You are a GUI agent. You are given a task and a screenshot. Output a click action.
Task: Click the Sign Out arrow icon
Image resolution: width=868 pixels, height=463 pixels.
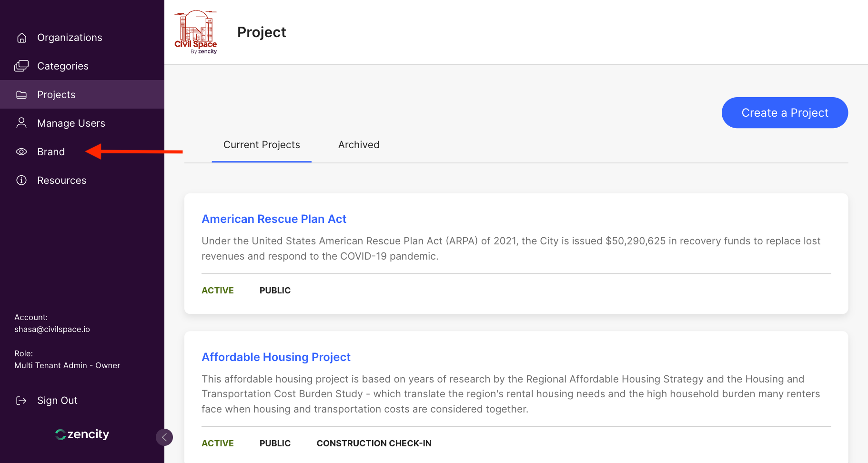pyautogui.click(x=21, y=401)
